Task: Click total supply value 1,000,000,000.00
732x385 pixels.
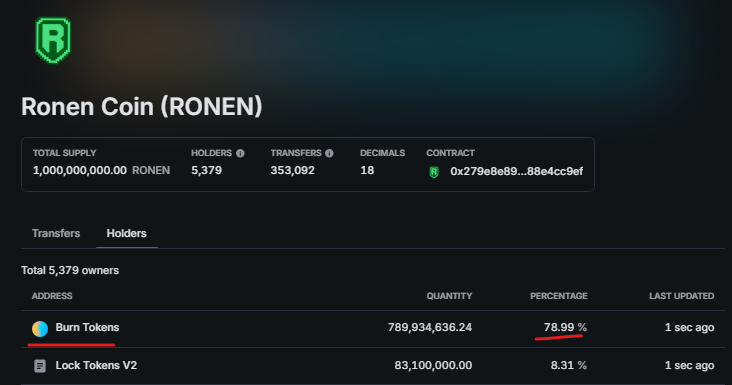Action: 80,170
